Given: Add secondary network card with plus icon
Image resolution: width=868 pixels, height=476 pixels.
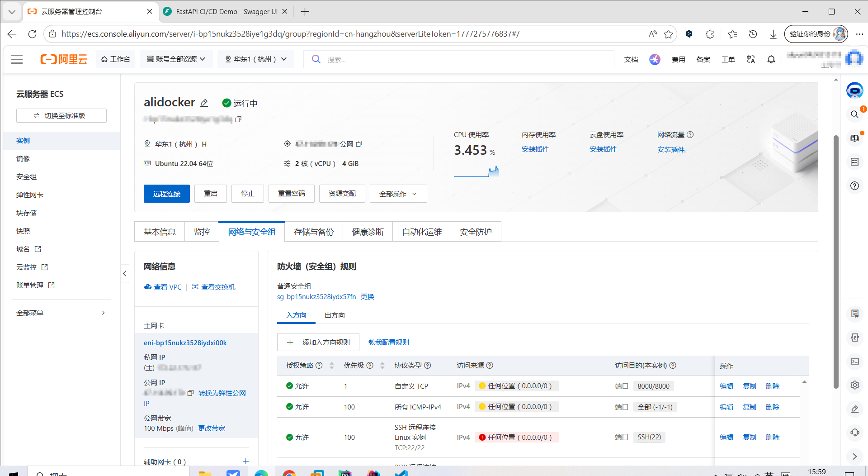Looking at the screenshot, I should 245,461.
